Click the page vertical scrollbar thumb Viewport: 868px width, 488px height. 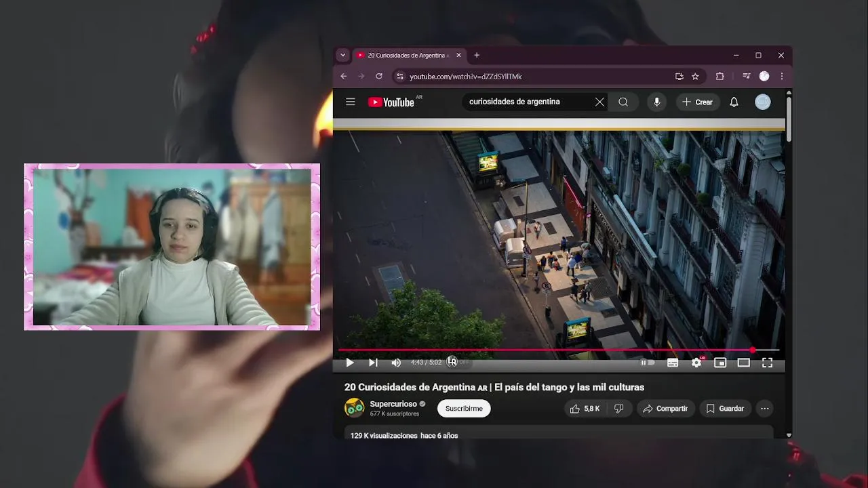click(789, 119)
